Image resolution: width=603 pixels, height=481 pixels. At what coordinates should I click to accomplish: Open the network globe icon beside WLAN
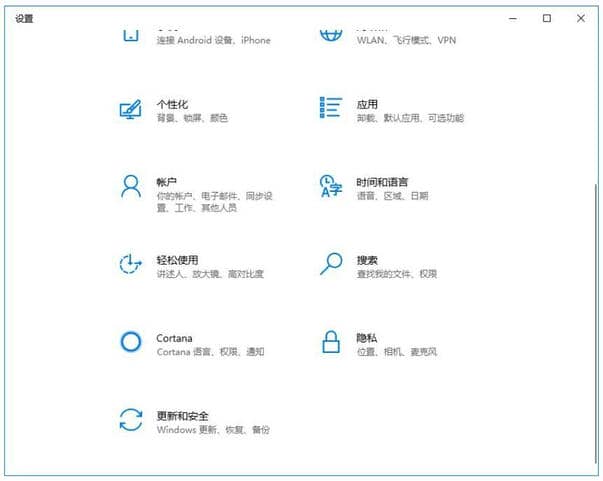click(331, 35)
